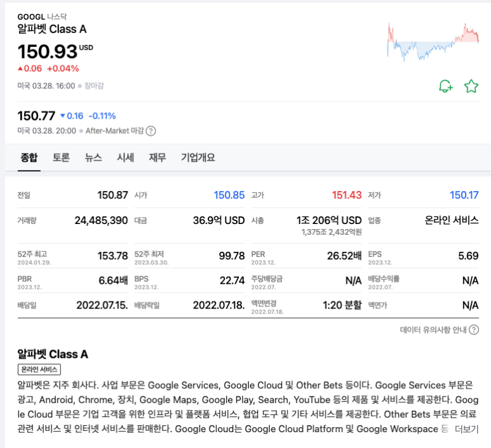
Task: Click the 52-week low 99.78
Action: [232, 256]
